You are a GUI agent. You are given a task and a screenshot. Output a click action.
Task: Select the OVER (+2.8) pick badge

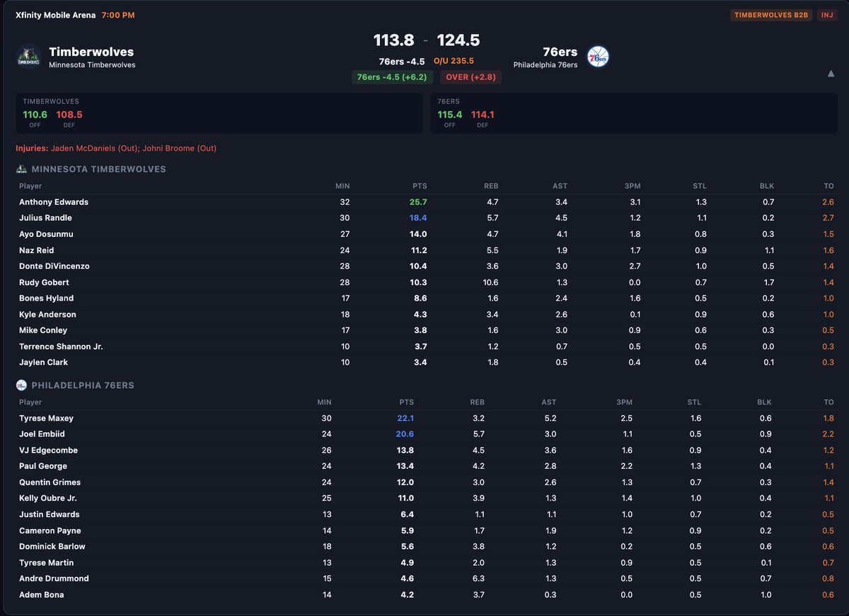(470, 77)
